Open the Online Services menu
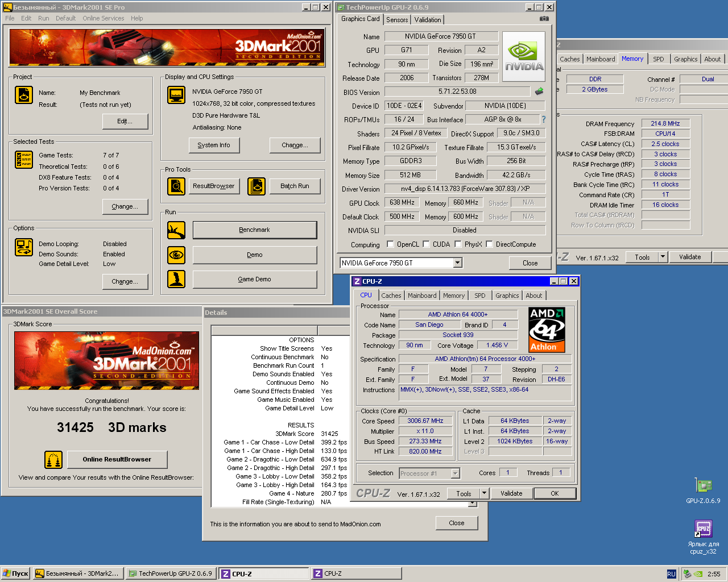728x582 pixels. pos(103,18)
